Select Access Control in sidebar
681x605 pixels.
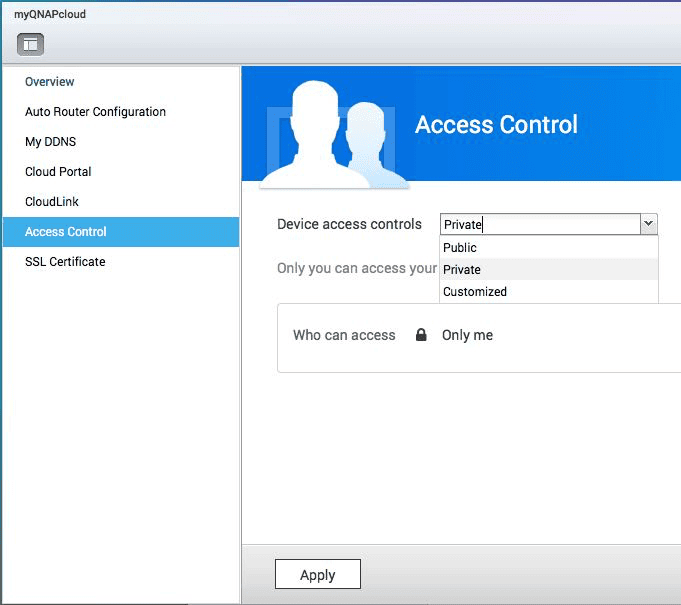pos(66,232)
